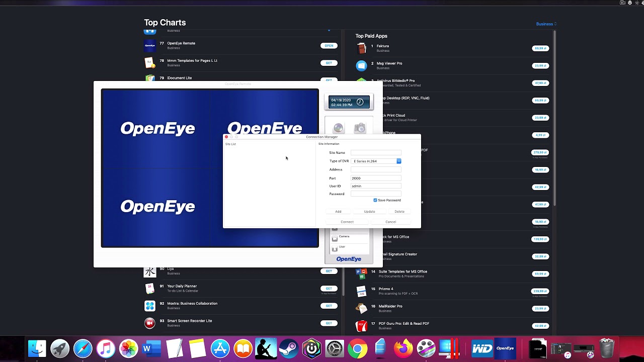Open the Trash in the Dock
The image size is (644, 362).
(607, 348)
